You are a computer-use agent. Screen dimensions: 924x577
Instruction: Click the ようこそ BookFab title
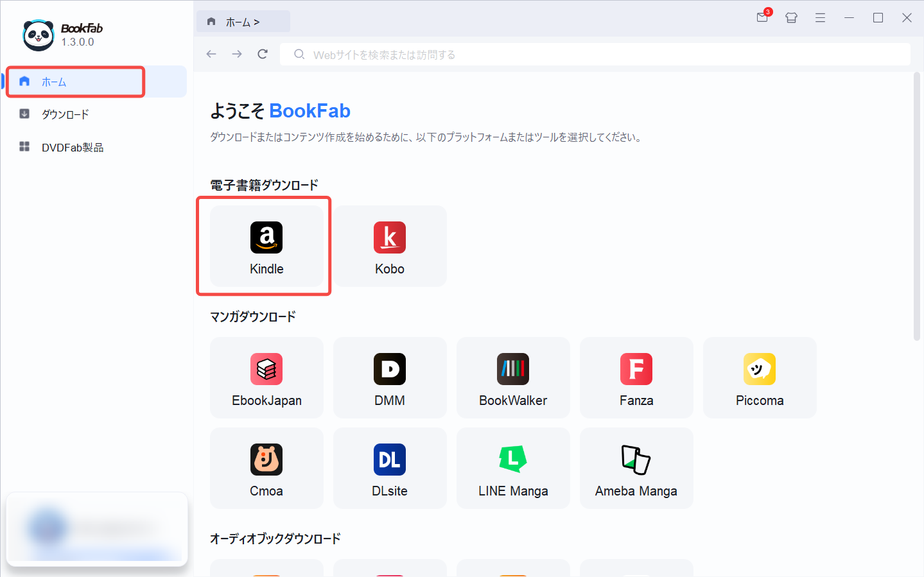coord(280,111)
